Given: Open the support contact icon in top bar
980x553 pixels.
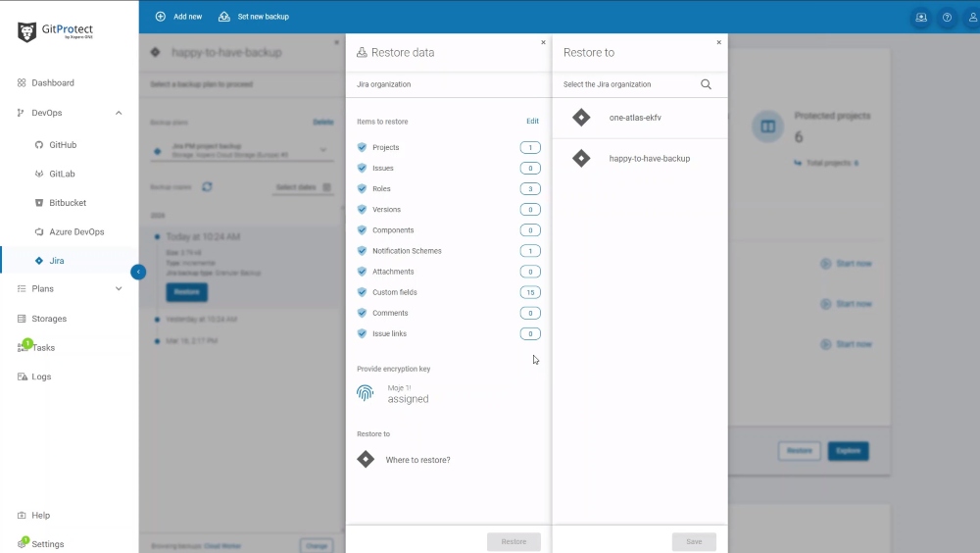Looking at the screenshot, I should point(921,18).
